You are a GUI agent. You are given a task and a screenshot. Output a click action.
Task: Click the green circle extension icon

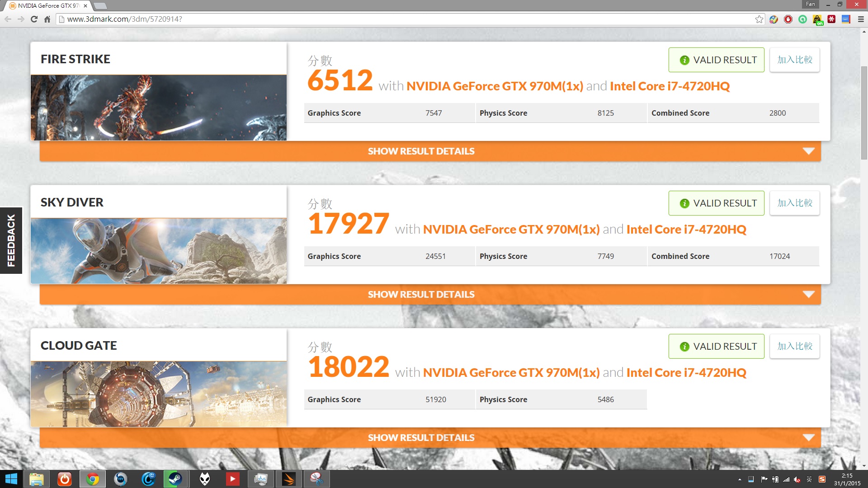tap(803, 19)
